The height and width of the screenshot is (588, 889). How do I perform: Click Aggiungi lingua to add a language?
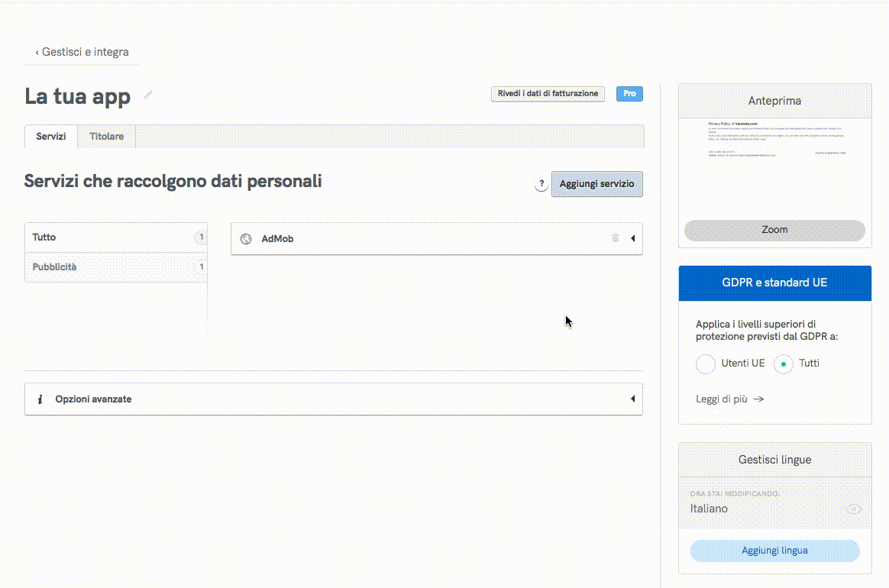pyautogui.click(x=774, y=550)
